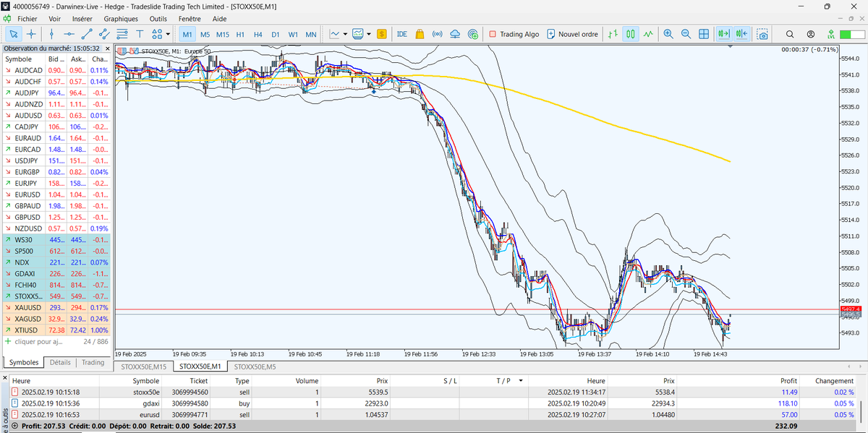The image size is (868, 433).
Task: Open the Market shopping bag
Action: pyautogui.click(x=420, y=34)
